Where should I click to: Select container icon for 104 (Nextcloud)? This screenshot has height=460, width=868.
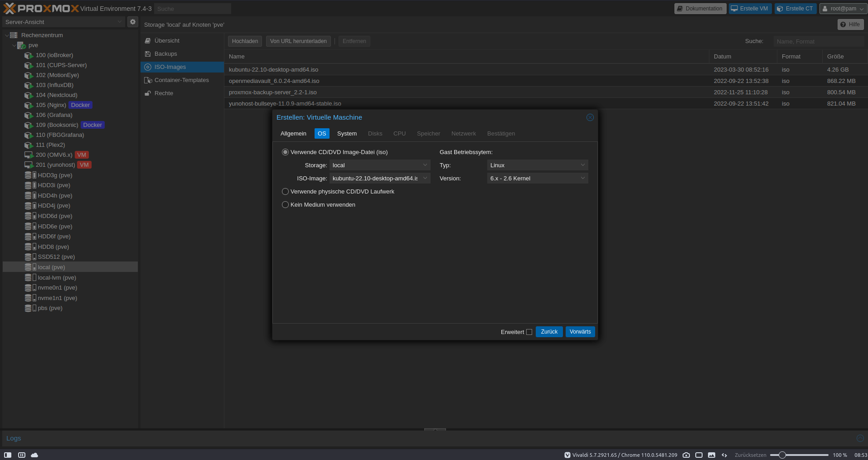click(x=29, y=95)
